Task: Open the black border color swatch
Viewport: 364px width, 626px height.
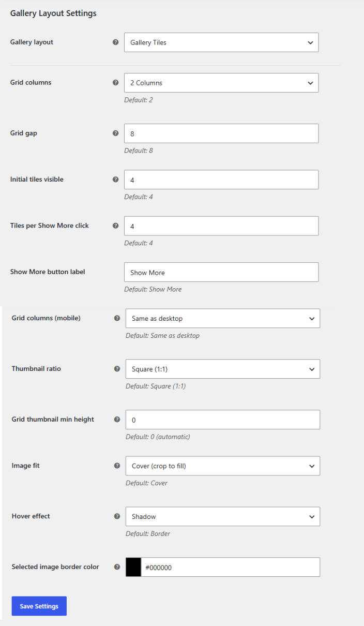Action: [133, 567]
